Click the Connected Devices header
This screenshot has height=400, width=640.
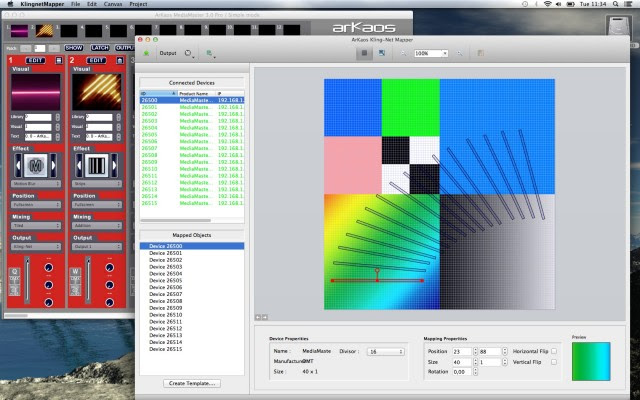[x=192, y=82]
